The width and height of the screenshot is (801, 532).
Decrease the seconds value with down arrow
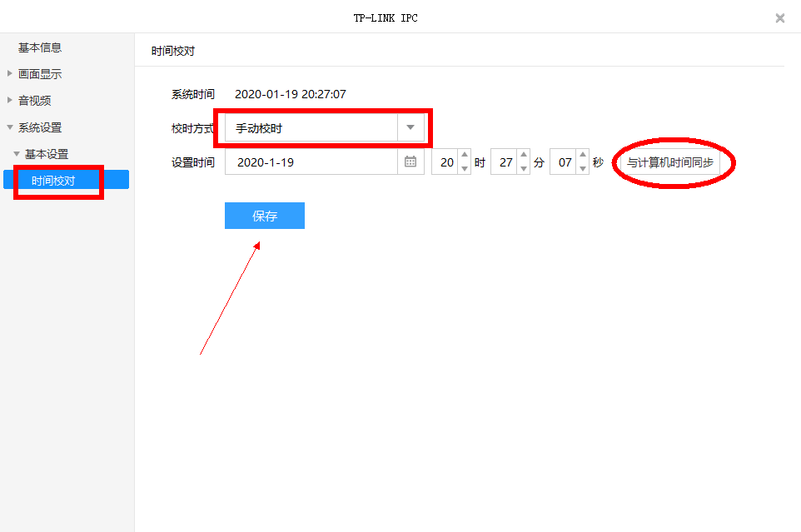coord(583,169)
